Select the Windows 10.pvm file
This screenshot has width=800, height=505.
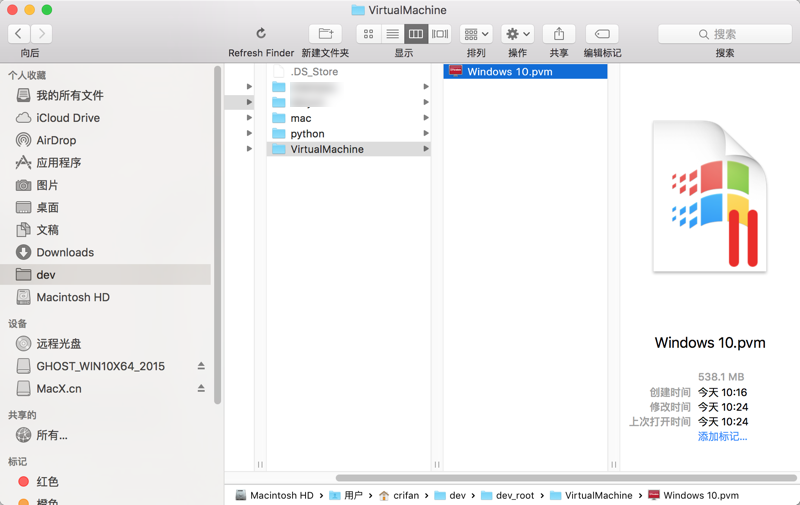[x=526, y=71]
